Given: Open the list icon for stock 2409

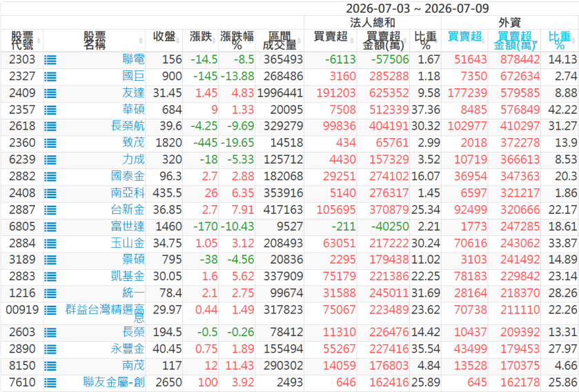Looking at the screenshot, I should point(50,93).
